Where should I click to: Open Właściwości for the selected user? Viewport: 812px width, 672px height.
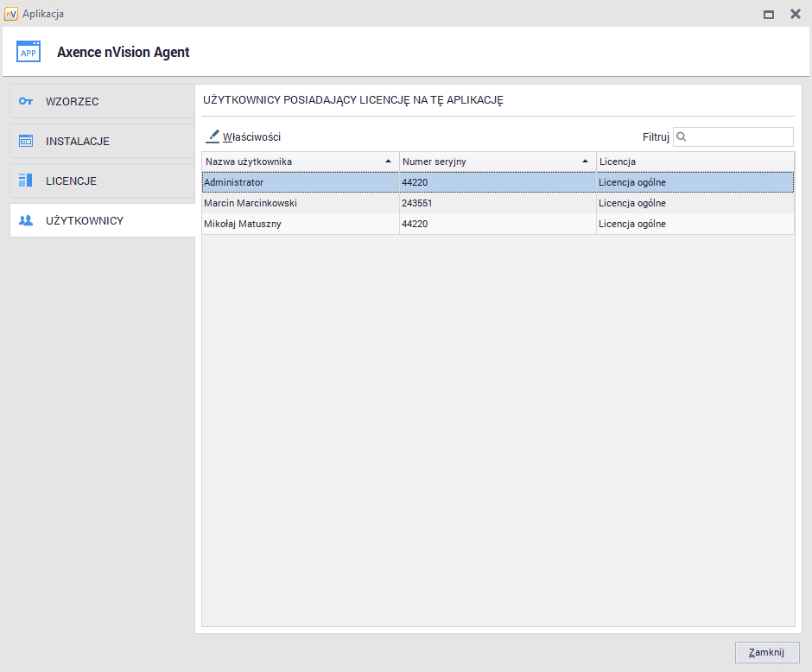(x=251, y=136)
